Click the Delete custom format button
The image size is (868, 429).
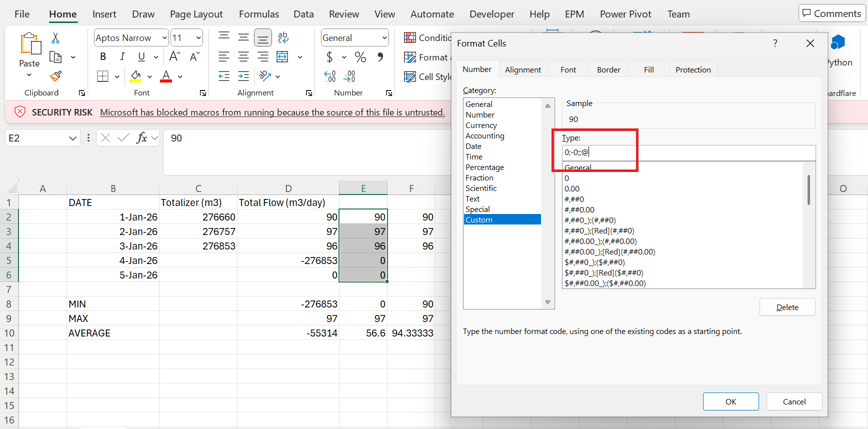pos(787,307)
